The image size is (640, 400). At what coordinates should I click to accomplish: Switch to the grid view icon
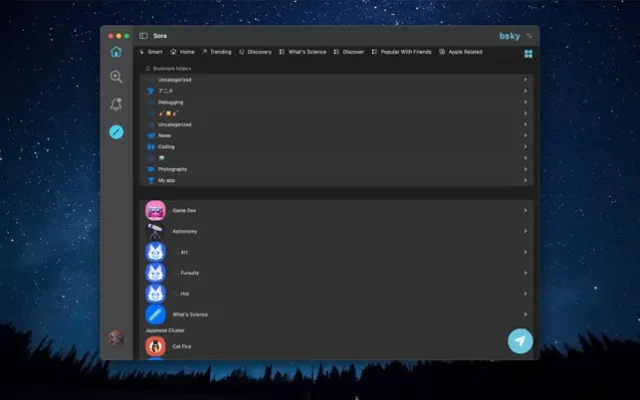pyautogui.click(x=528, y=54)
